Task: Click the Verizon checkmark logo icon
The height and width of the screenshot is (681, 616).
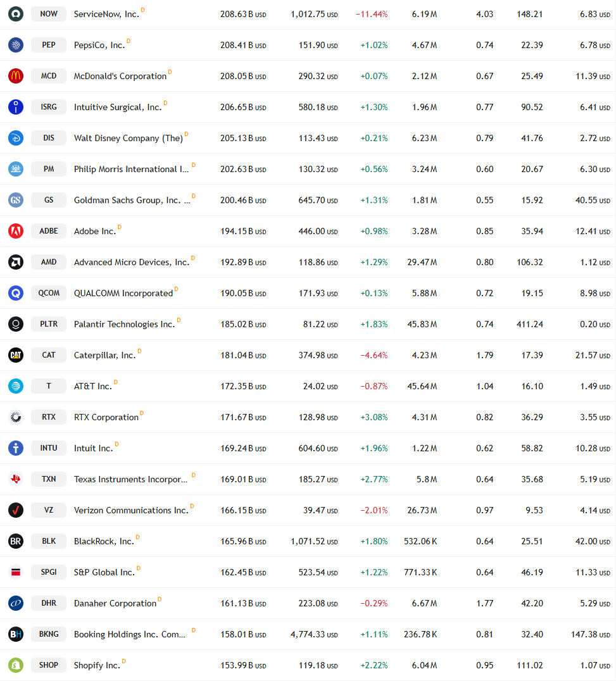Action: [16, 510]
